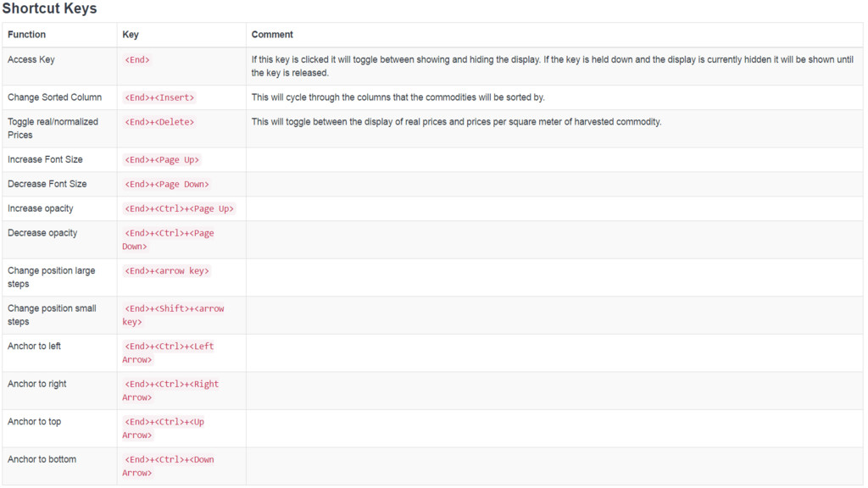This screenshot has height=488, width=868.
Task: Select the Increase opacity function cell
Action: pyautogui.click(x=41, y=208)
